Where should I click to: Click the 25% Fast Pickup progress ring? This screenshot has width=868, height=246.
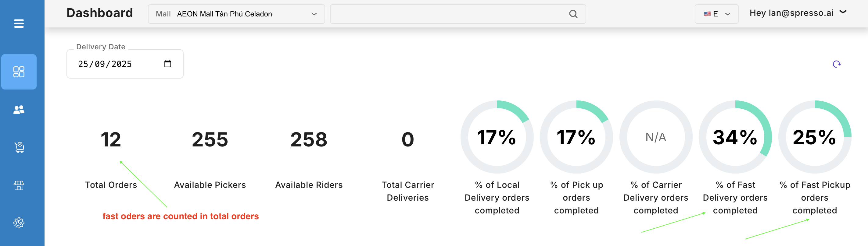pos(815,137)
